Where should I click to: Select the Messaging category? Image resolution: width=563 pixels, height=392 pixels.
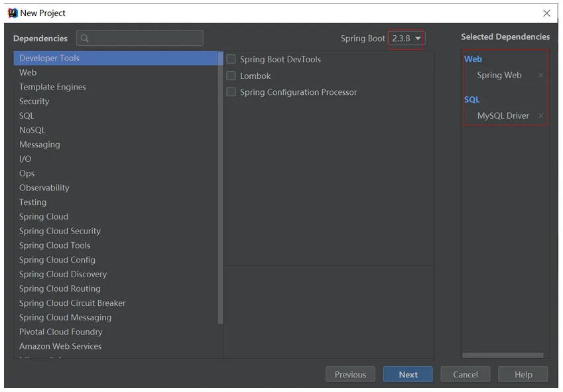coord(115,145)
